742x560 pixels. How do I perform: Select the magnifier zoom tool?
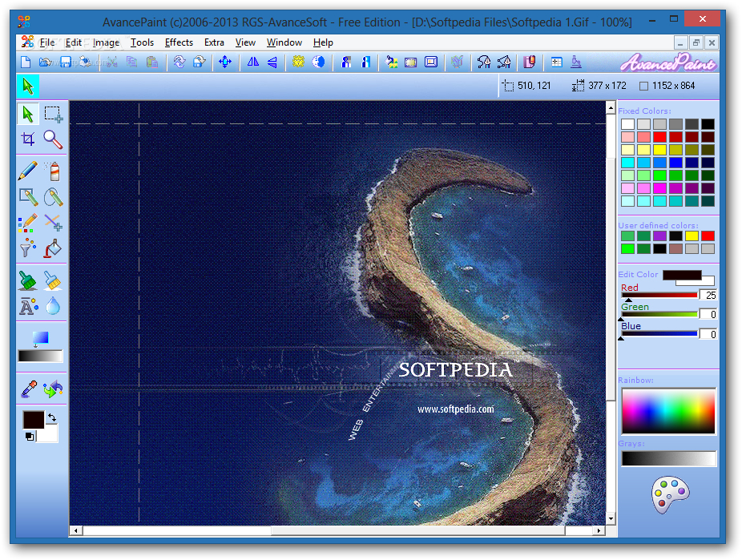coord(53,139)
